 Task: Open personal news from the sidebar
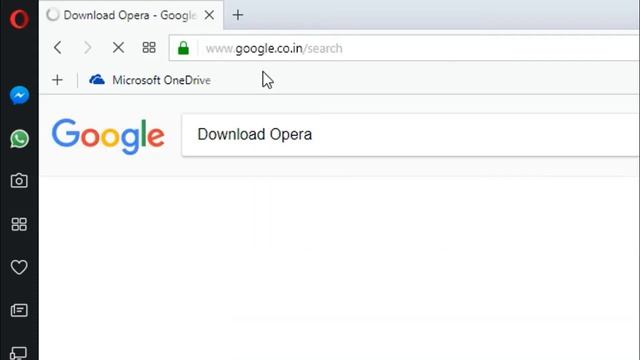(x=19, y=310)
